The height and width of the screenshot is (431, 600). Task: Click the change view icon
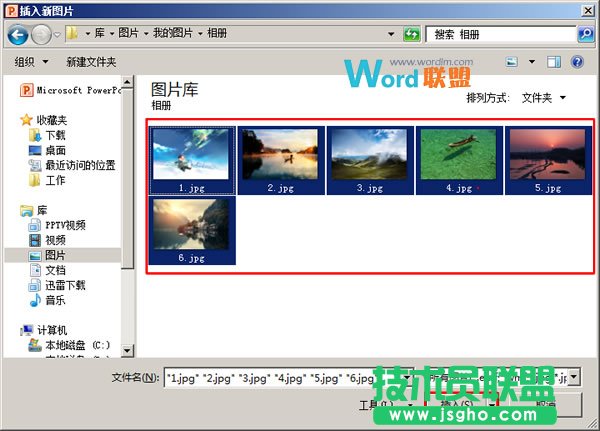coord(512,62)
